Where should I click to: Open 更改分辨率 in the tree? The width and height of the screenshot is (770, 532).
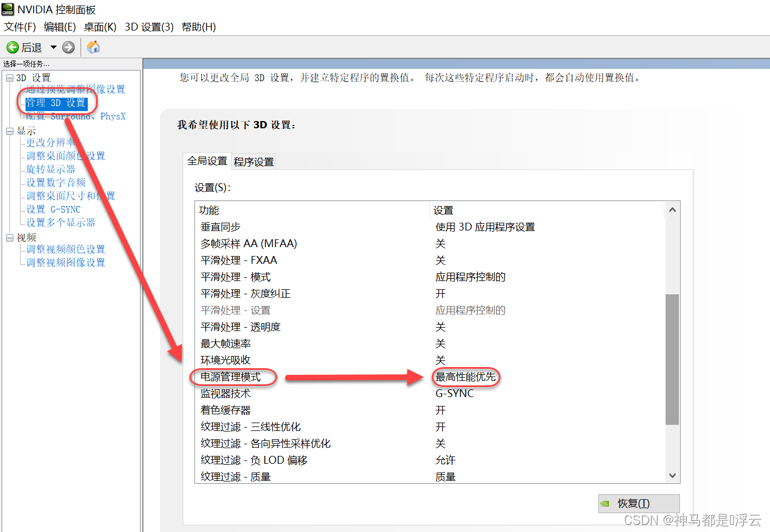[x=51, y=143]
